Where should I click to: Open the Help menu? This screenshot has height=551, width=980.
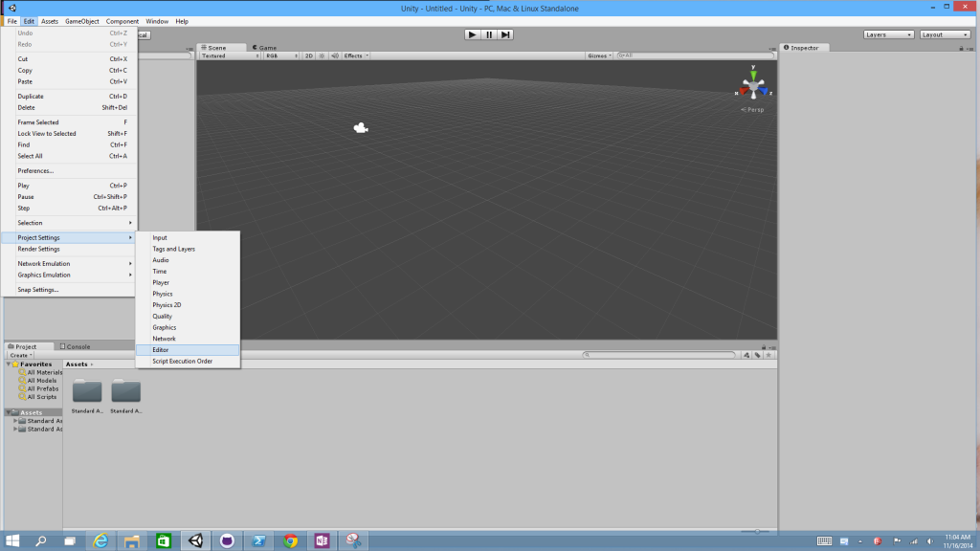pos(182,21)
